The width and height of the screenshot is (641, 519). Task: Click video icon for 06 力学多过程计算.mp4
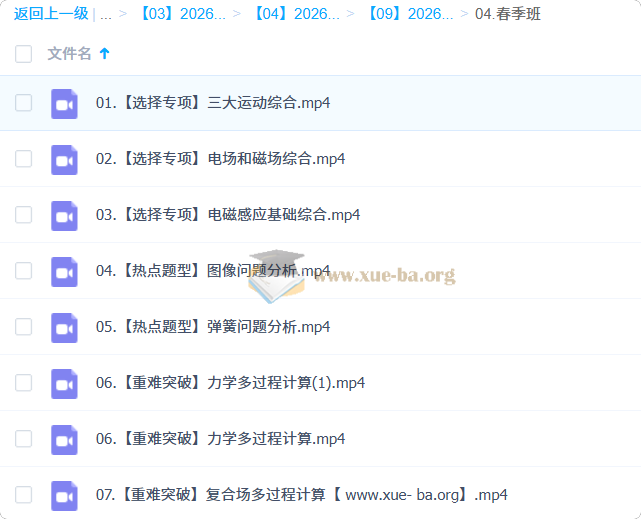pyautogui.click(x=64, y=439)
